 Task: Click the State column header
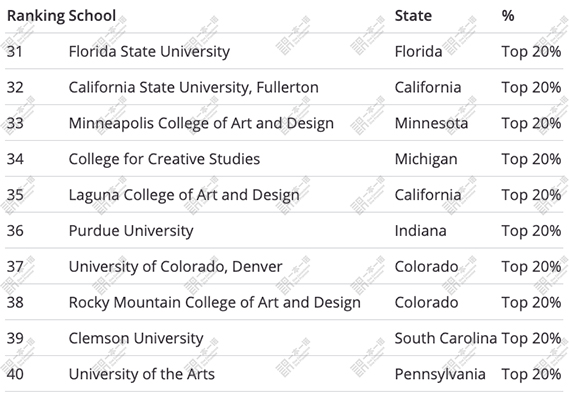pos(413,16)
